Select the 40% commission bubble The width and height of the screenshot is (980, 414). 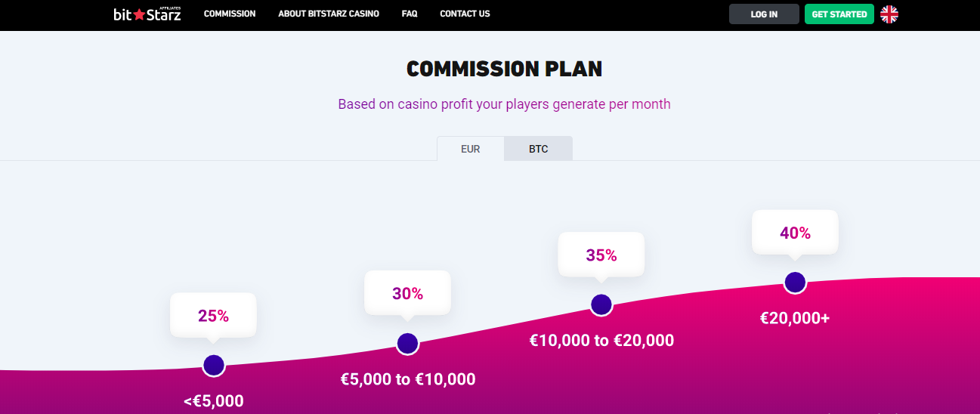[795, 233]
